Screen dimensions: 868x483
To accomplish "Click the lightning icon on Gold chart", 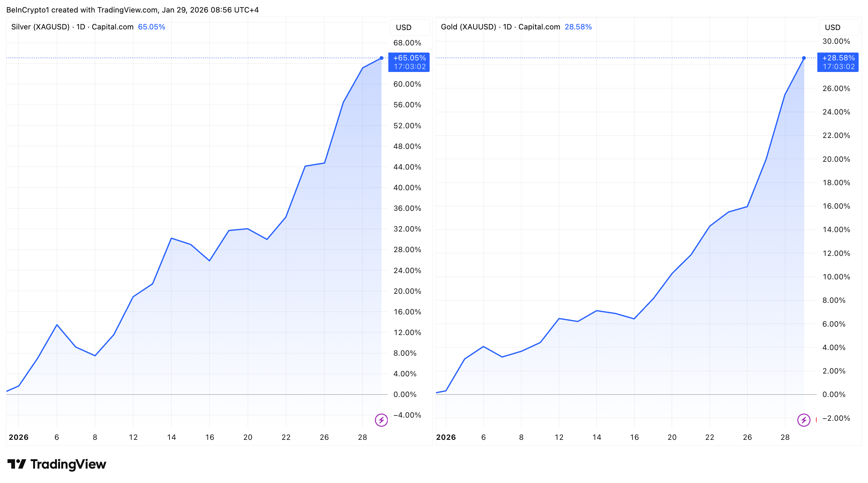I will (803, 420).
